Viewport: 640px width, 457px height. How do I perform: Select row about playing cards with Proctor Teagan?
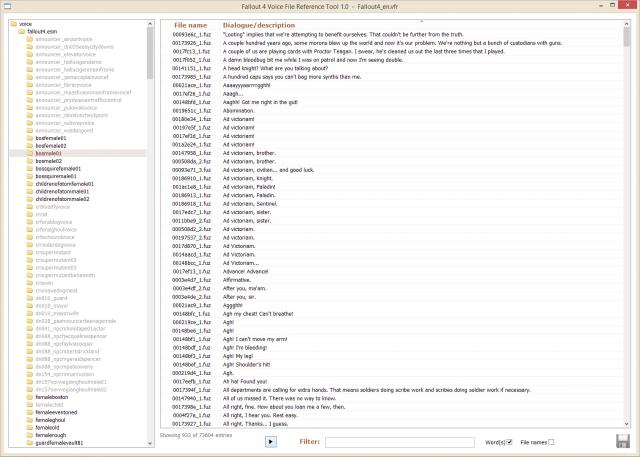click(x=392, y=51)
